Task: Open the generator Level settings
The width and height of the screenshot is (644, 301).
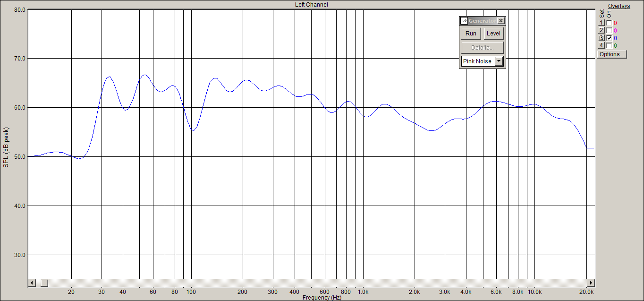Action: [493, 34]
